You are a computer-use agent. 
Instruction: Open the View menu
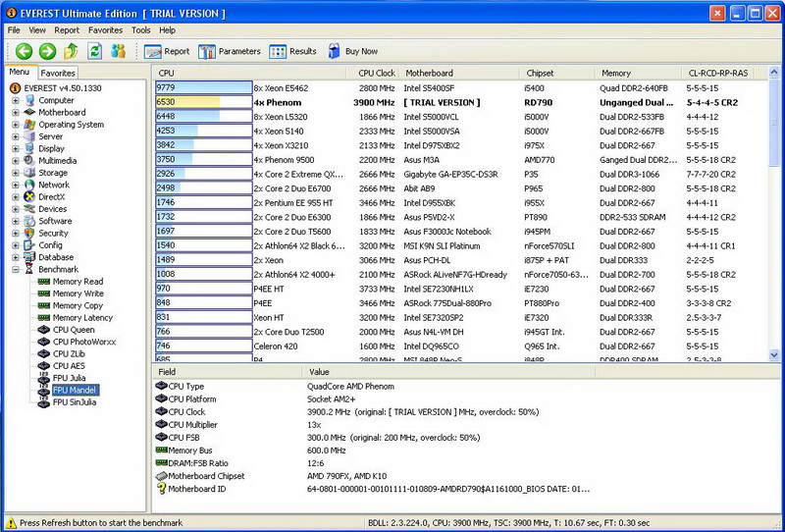tap(37, 30)
